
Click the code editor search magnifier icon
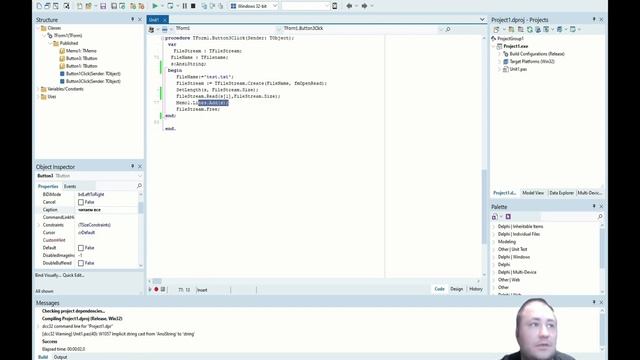tap(448, 29)
